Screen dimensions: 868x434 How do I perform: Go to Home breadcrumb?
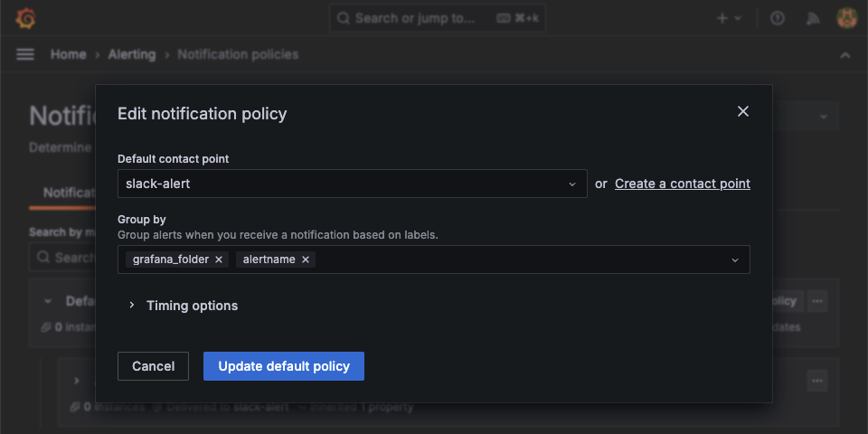click(x=68, y=54)
